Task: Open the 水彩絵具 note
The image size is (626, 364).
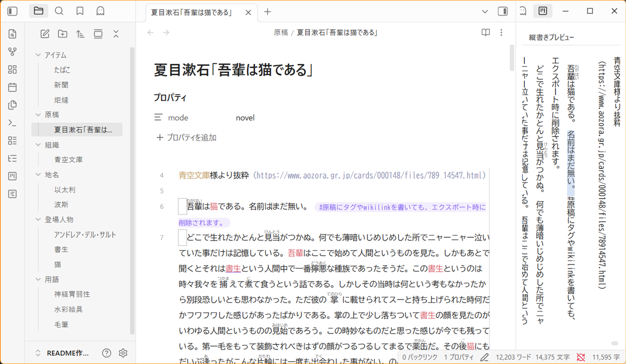Action: (x=69, y=309)
